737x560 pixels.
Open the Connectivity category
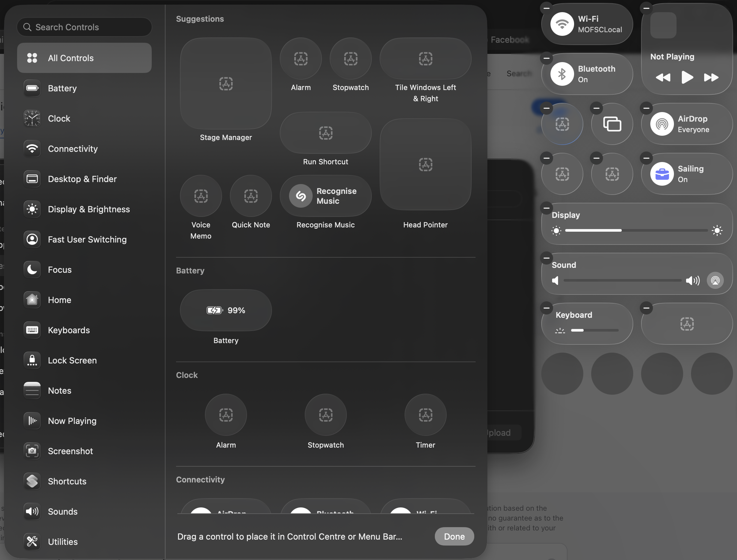tap(73, 149)
